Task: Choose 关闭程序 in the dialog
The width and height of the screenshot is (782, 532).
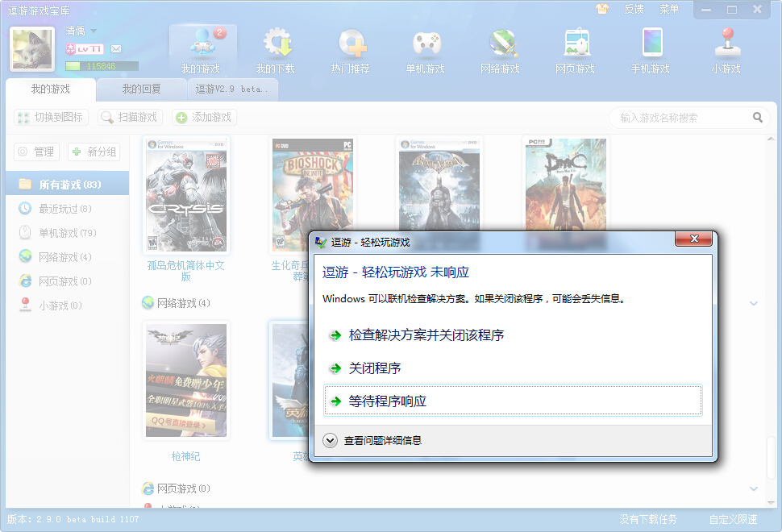Action: coord(513,368)
